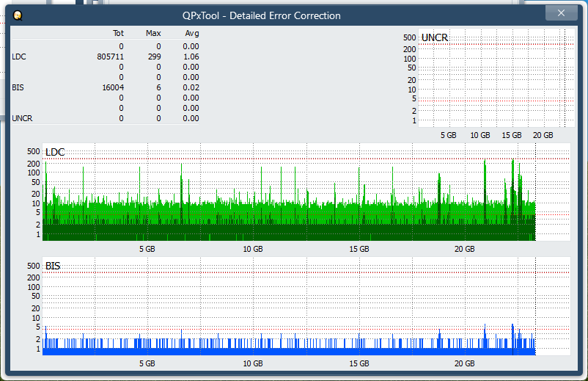Click the Max column header

click(x=153, y=34)
